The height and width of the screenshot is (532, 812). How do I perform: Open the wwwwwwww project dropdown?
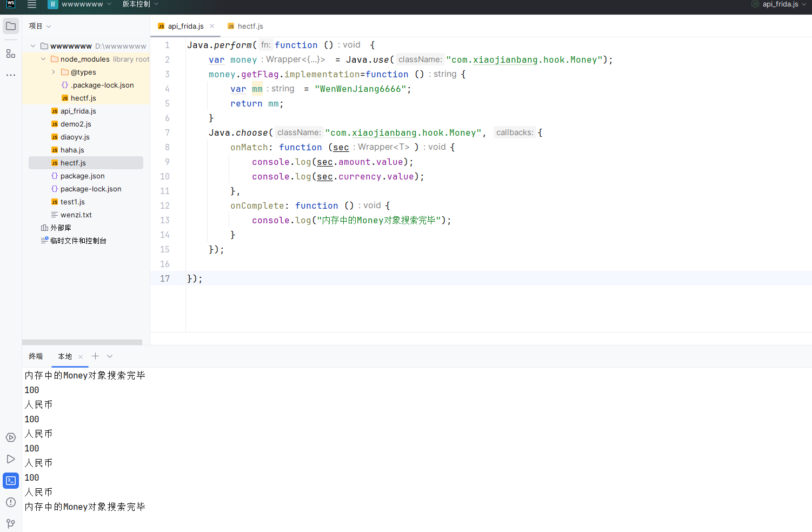click(86, 4)
